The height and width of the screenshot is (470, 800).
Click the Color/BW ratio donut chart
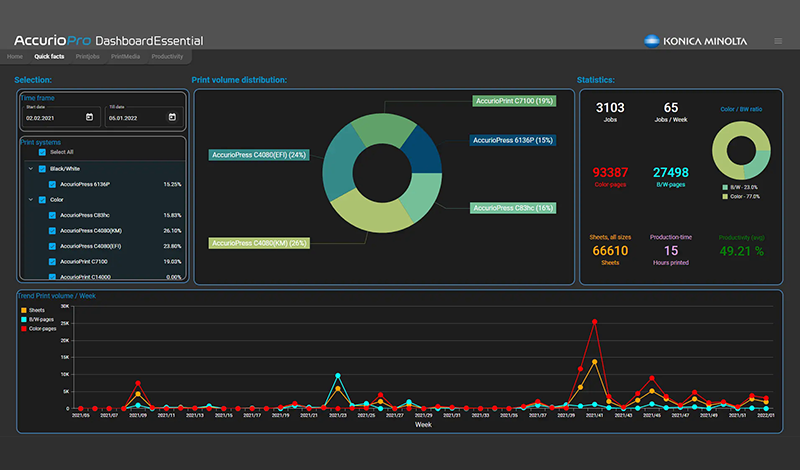click(741, 150)
